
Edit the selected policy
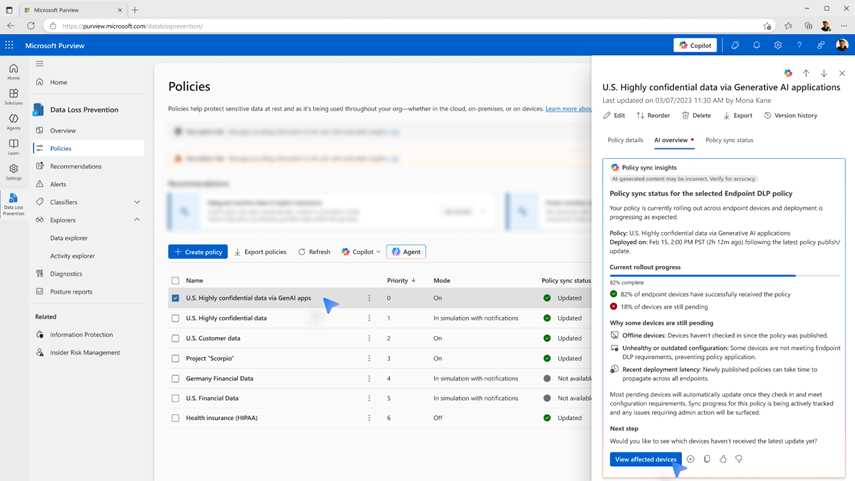point(614,116)
